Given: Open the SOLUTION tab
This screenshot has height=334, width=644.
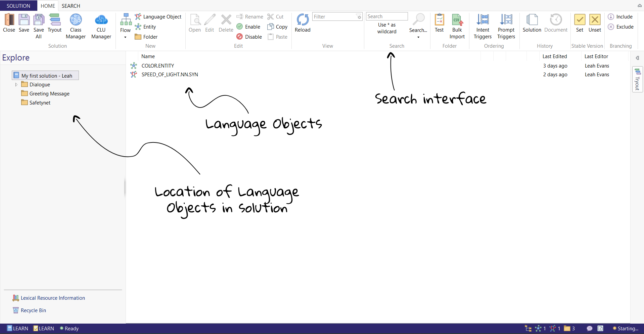Looking at the screenshot, I should coord(18,6).
